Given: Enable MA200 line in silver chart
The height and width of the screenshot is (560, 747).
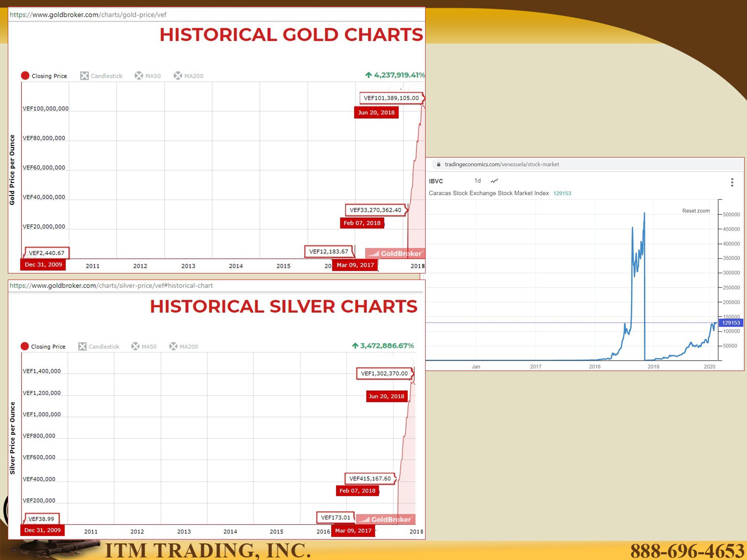Looking at the screenshot, I should [x=184, y=346].
